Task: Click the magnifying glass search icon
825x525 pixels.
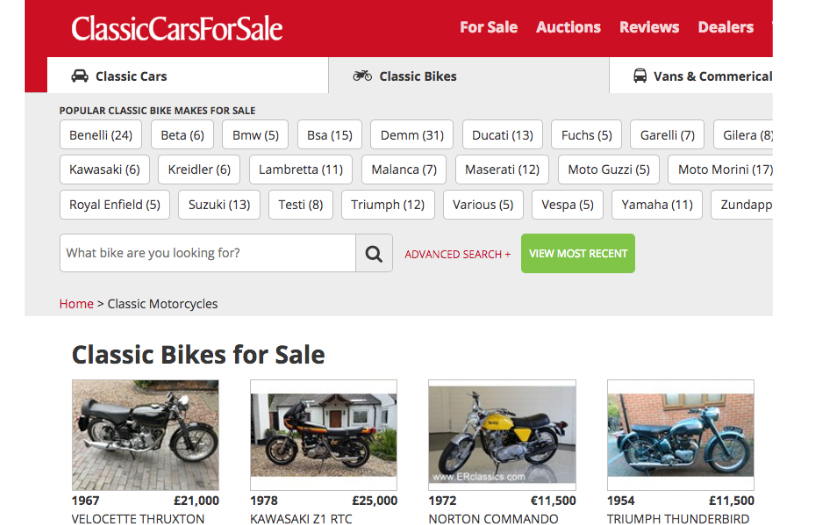Action: pos(374,254)
